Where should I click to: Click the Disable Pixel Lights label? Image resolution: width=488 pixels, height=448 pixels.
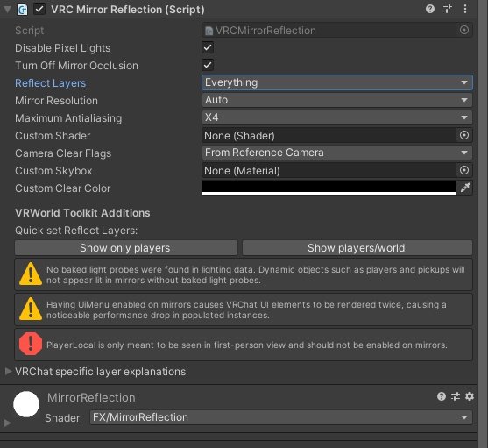pos(62,48)
